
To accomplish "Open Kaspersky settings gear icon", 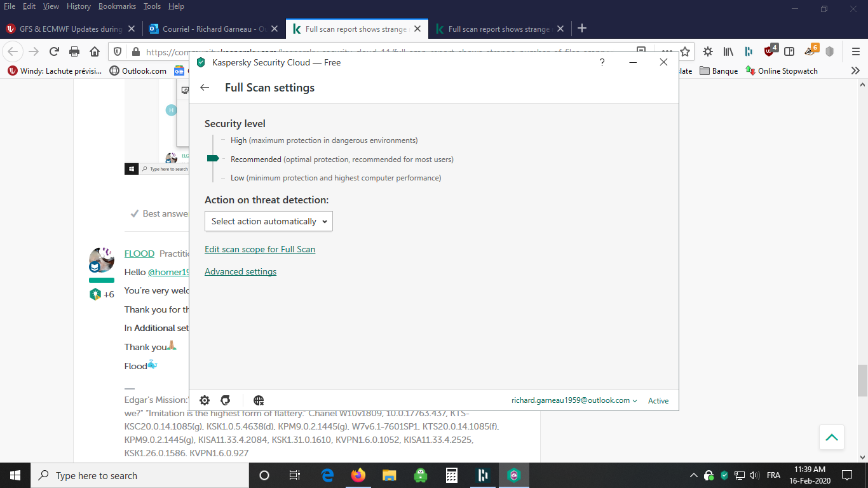I will click(x=205, y=400).
